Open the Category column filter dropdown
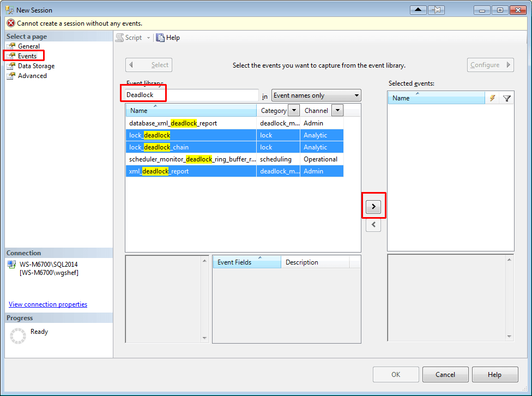532x396 pixels. pyautogui.click(x=293, y=110)
